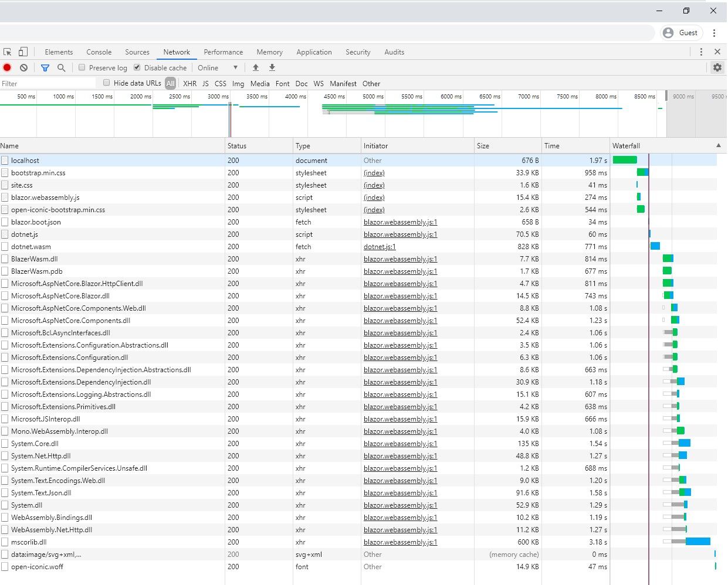Open DevTools settings gear
The image size is (728, 585).
tap(717, 67)
